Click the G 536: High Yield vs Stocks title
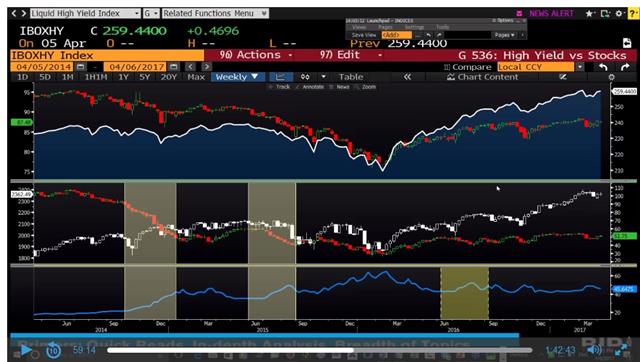 tap(542, 56)
